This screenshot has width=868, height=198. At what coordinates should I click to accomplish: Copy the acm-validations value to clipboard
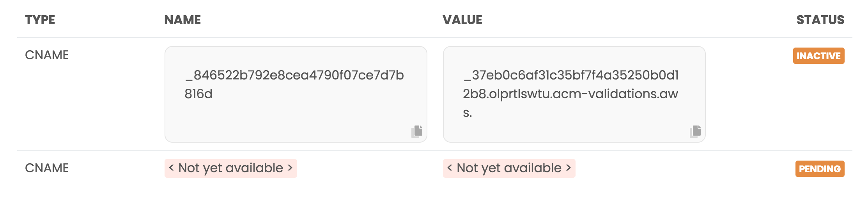[x=695, y=131]
